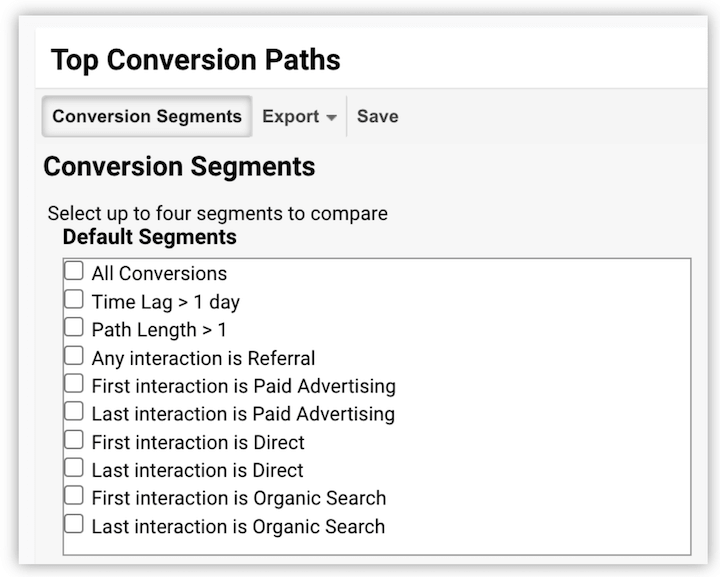Toggle Last interaction is Paid Advertising checkbox
720x577 pixels.
click(x=74, y=412)
